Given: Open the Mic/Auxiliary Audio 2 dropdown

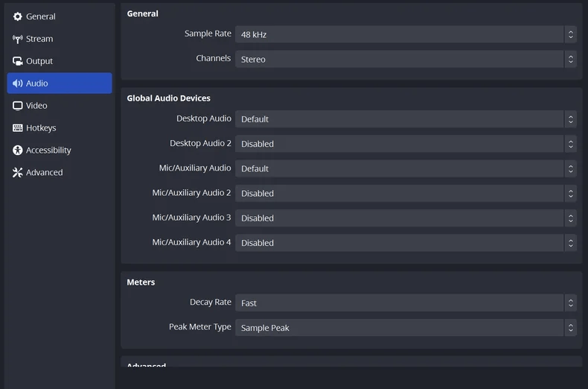Looking at the screenshot, I should pyautogui.click(x=406, y=193).
